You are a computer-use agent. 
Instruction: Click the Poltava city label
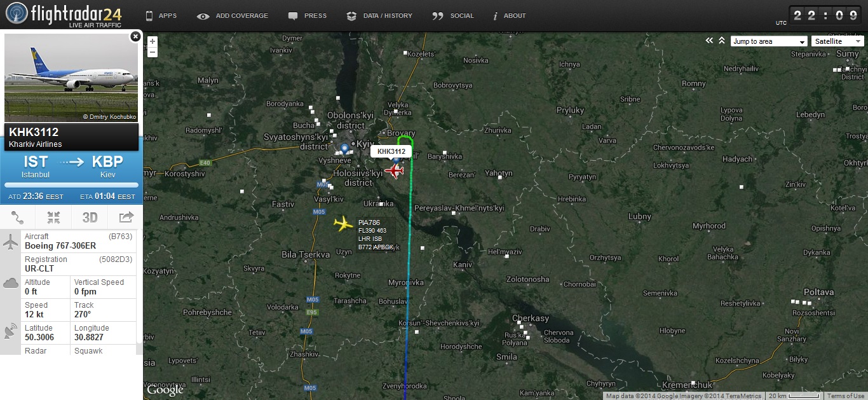[x=819, y=292]
